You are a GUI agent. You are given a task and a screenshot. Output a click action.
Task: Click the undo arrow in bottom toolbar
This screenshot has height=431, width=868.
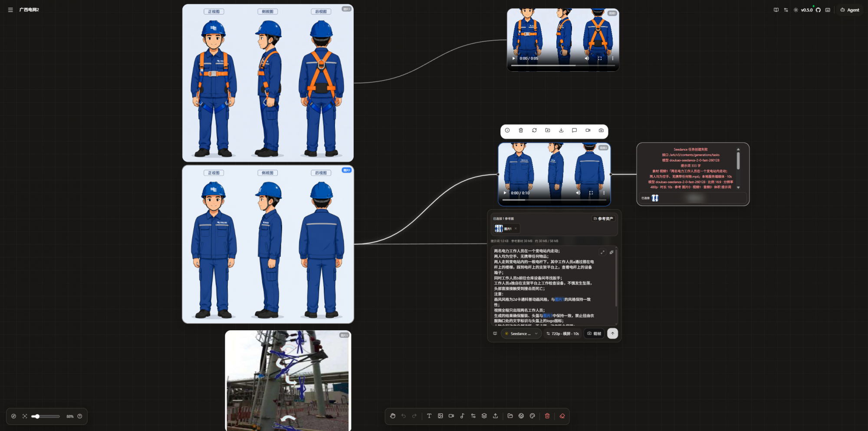click(404, 416)
